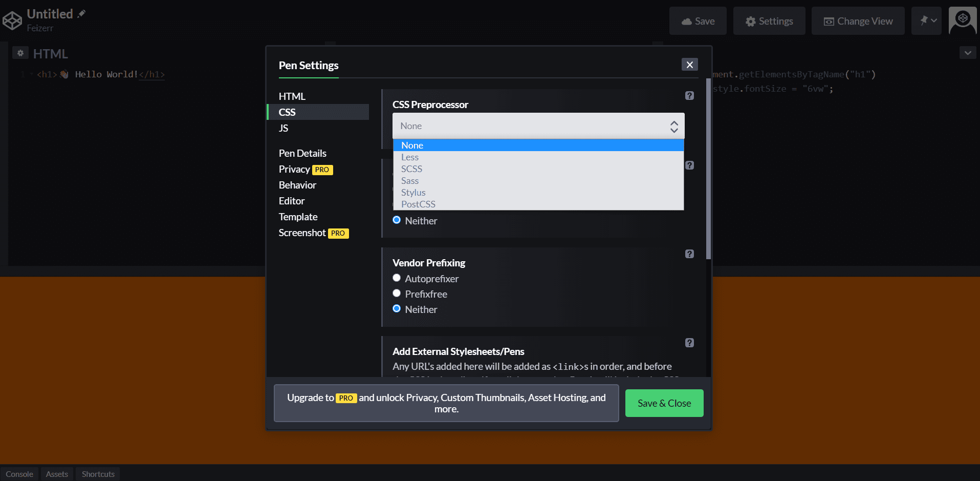Choose SCSS from the preprocessor list

tap(411, 169)
